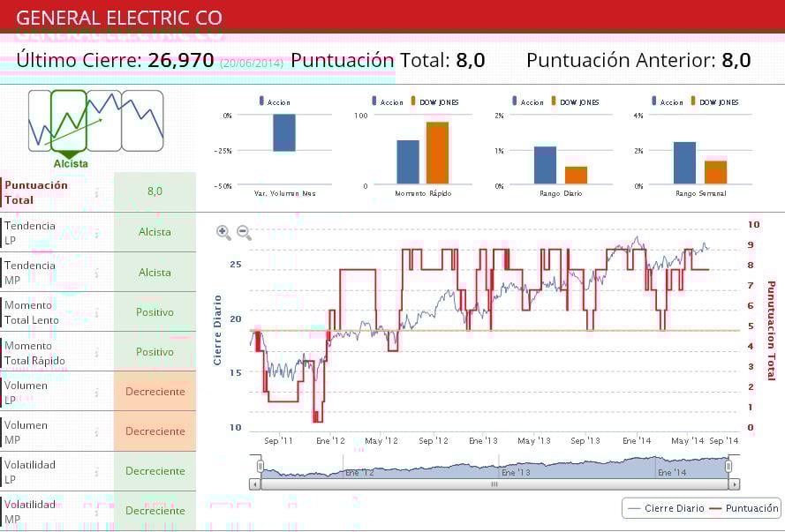Click the Volumen MP Decreciente value
The height and width of the screenshot is (532, 785).
coord(155,431)
